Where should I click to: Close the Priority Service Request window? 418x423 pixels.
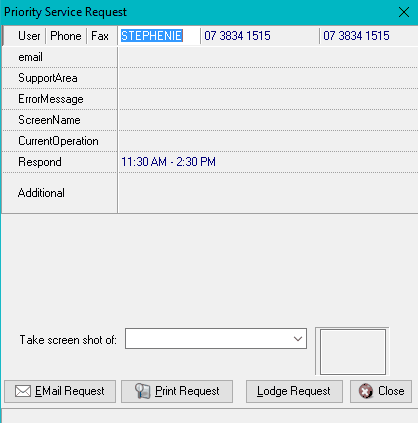[x=404, y=12]
